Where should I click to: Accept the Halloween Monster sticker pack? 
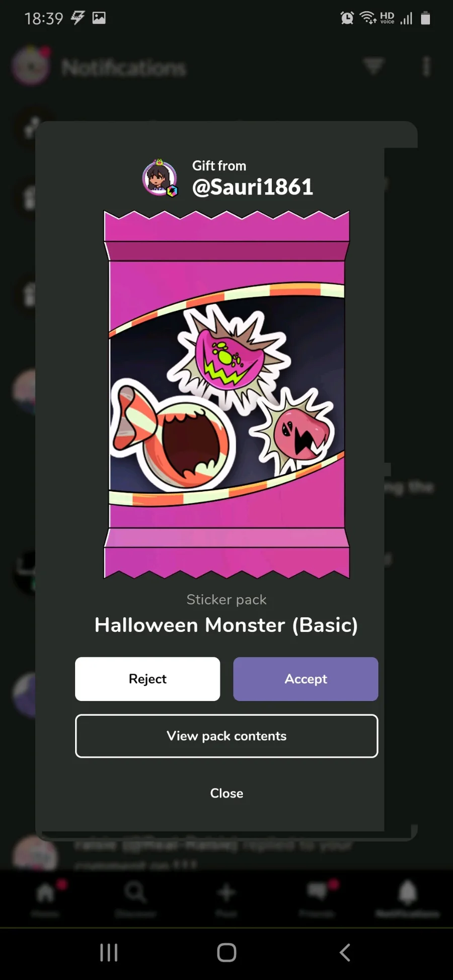(x=306, y=679)
